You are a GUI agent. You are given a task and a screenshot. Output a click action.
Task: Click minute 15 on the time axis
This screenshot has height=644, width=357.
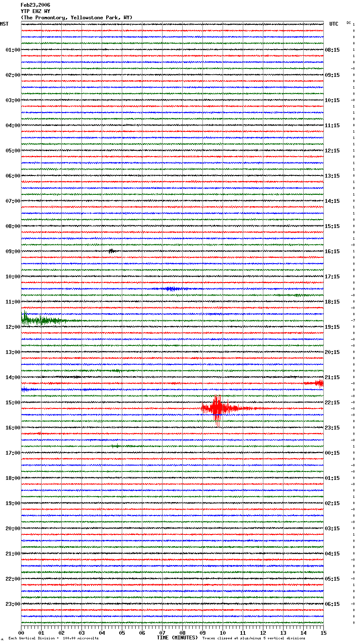click(323, 633)
